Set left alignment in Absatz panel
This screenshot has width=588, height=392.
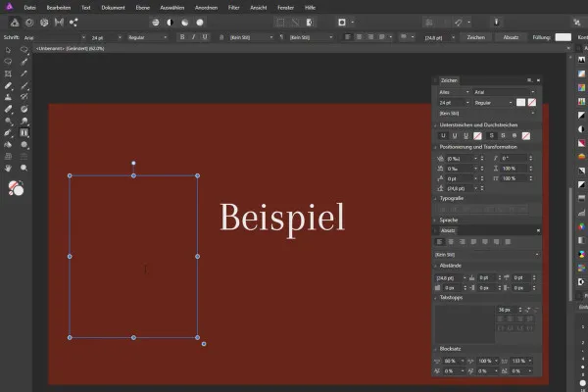coord(440,242)
